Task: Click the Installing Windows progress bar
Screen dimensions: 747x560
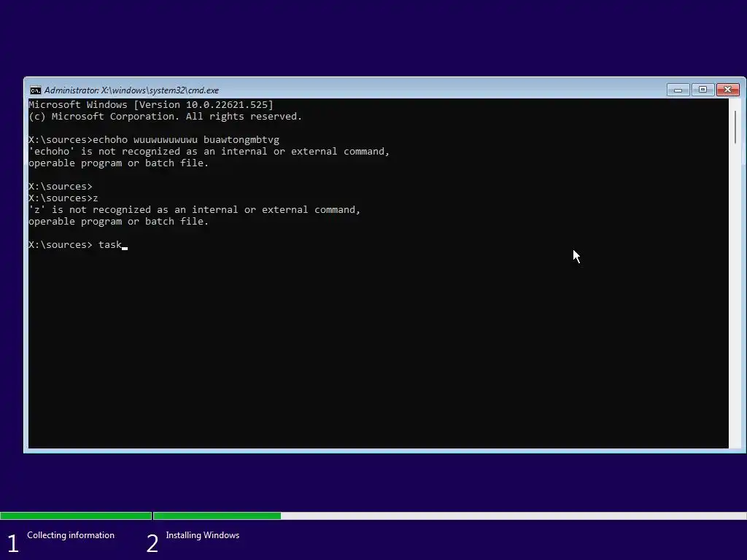Action: [449, 516]
